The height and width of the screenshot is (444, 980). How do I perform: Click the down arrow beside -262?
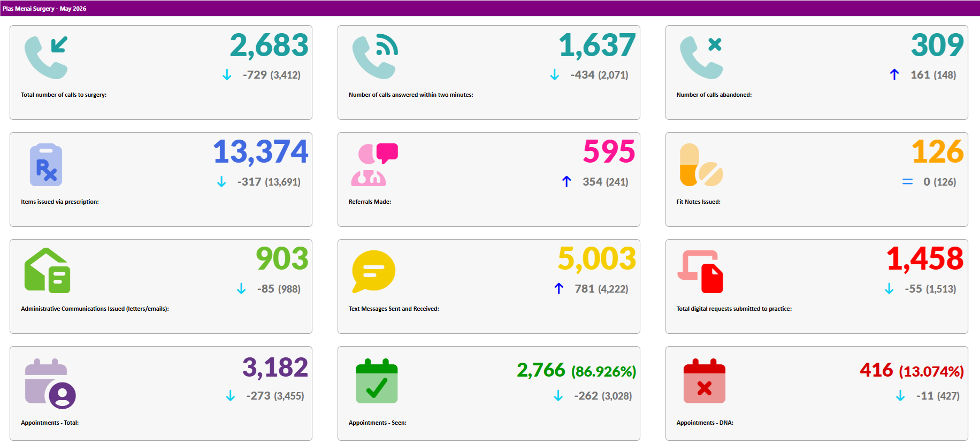558,396
